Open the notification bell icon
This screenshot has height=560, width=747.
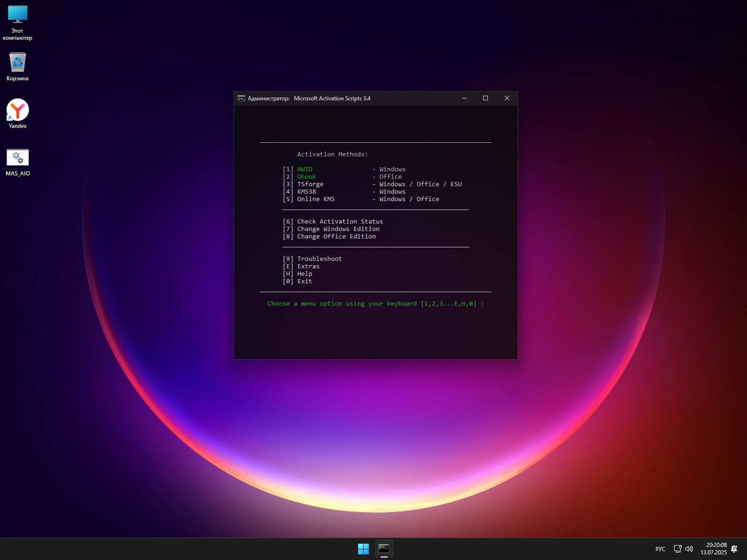[x=734, y=549]
